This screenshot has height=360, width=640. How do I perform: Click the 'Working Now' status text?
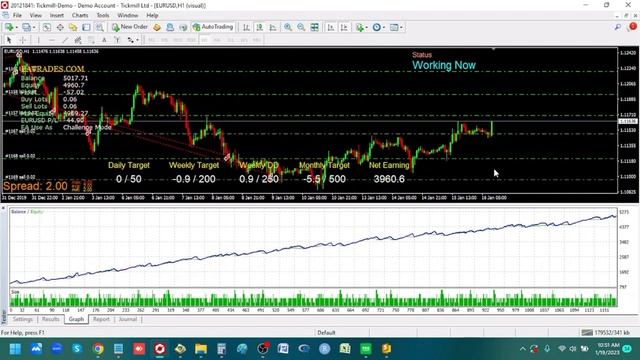pos(444,65)
